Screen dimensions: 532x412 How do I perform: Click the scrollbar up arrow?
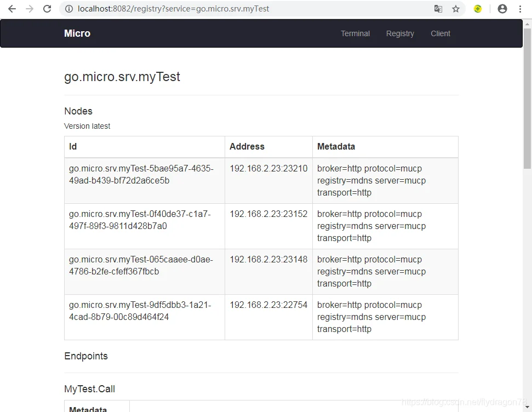[527, 24]
